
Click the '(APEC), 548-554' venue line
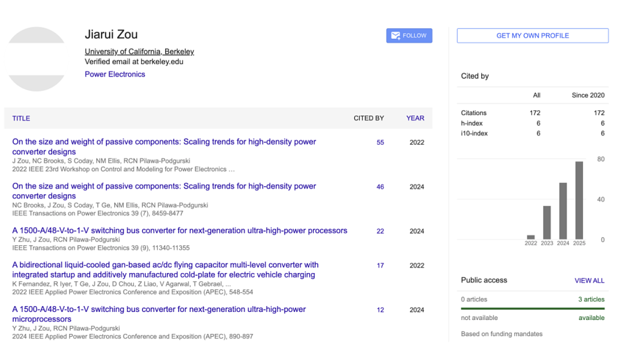[133, 292]
